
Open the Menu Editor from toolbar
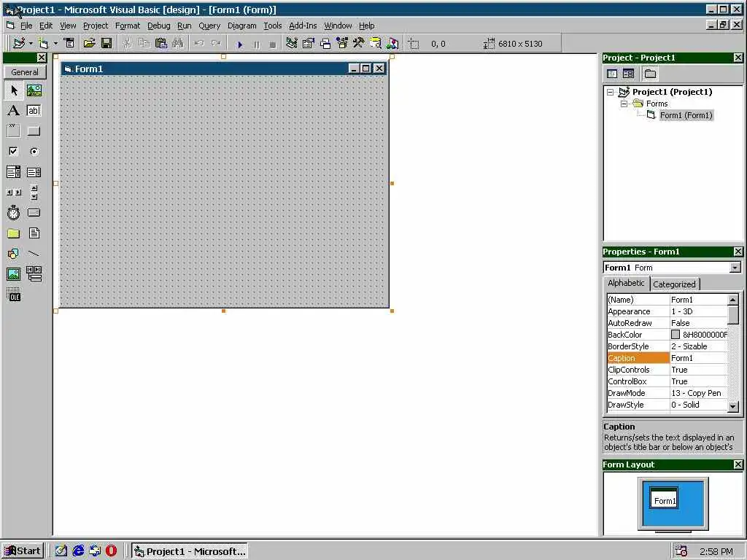(69, 43)
